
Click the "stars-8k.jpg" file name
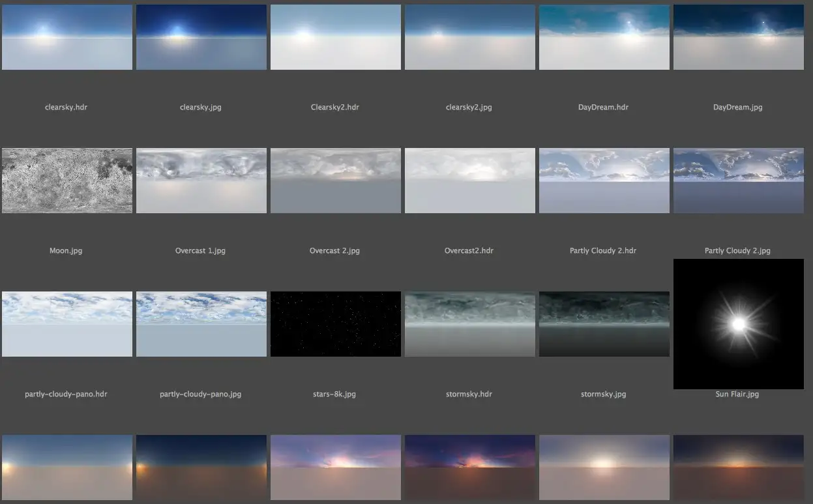point(335,394)
